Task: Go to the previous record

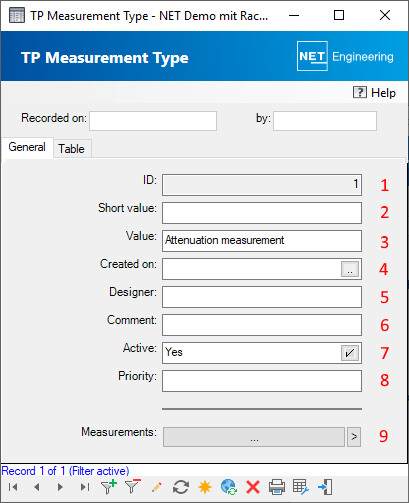Action: (37, 487)
